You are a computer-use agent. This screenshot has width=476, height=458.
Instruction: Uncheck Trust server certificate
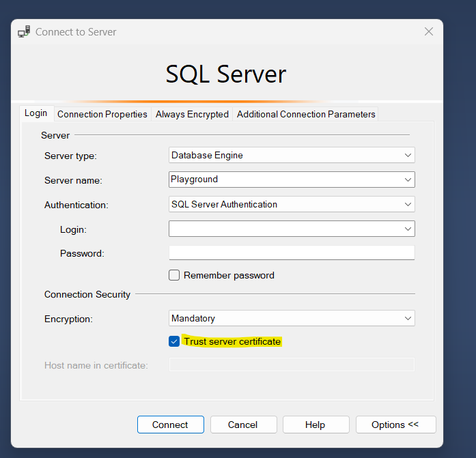click(175, 341)
